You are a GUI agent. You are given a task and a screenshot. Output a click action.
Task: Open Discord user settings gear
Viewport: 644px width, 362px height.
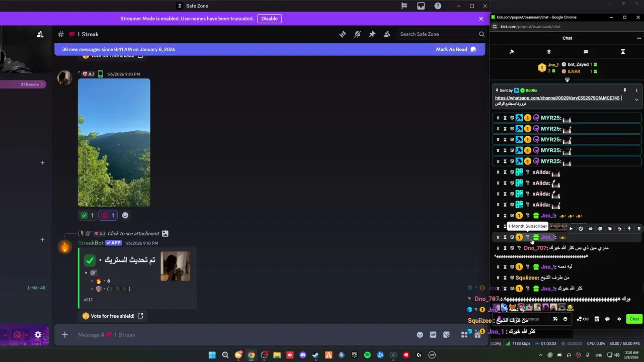coord(38,334)
